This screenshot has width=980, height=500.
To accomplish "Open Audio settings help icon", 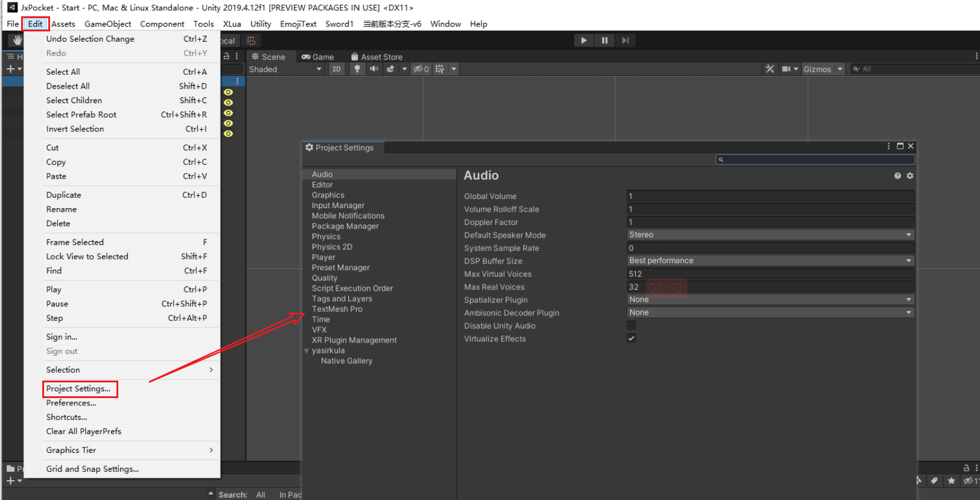I will [897, 176].
